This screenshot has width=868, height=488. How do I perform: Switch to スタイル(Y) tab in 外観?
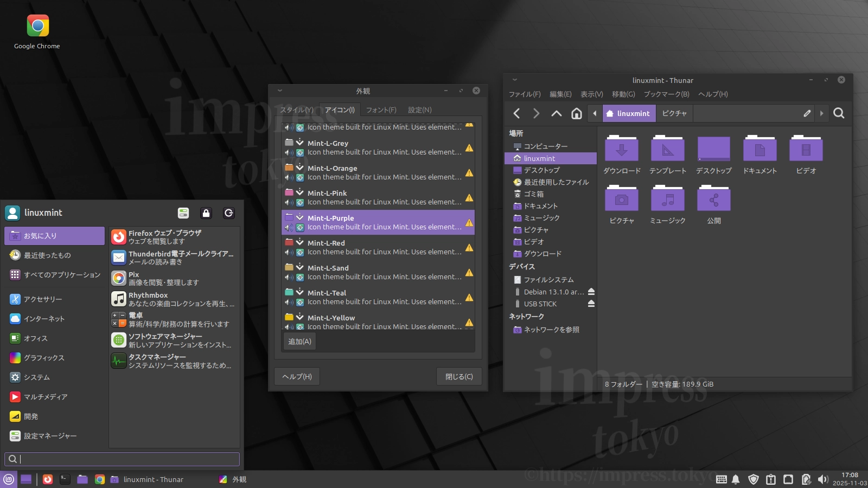pos(297,110)
